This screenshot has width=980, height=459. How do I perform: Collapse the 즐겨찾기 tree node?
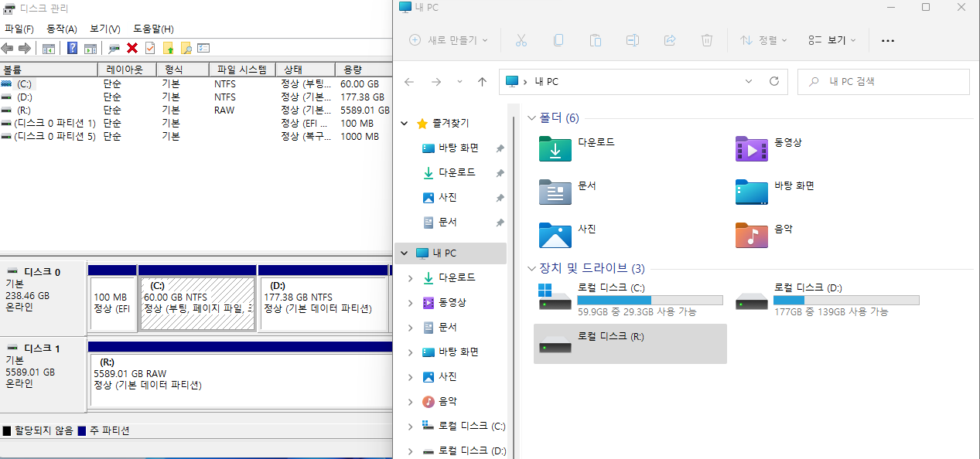point(405,124)
